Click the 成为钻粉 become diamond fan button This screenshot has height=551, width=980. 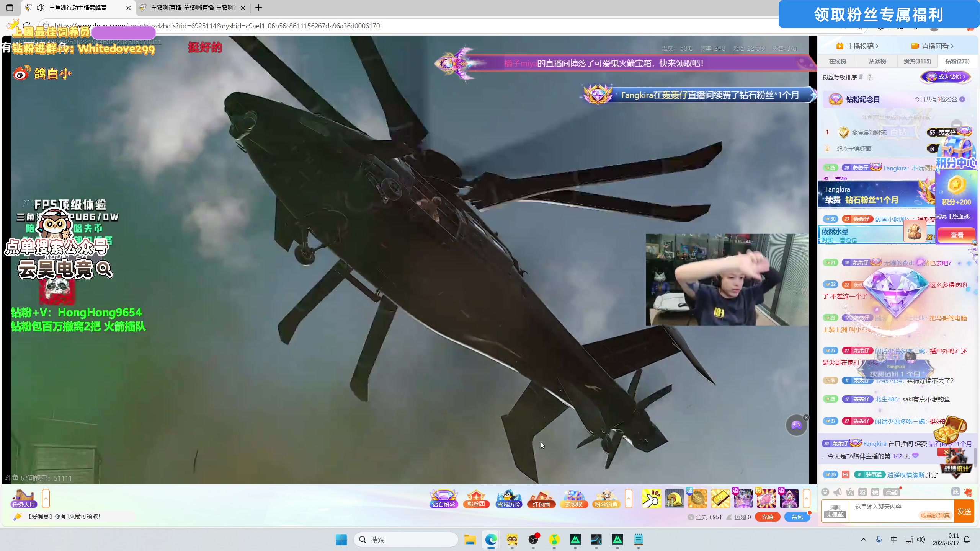pos(946,77)
